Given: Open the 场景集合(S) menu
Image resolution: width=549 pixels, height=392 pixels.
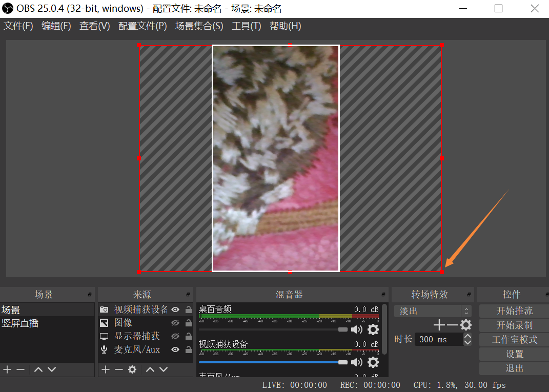Looking at the screenshot, I should point(199,26).
